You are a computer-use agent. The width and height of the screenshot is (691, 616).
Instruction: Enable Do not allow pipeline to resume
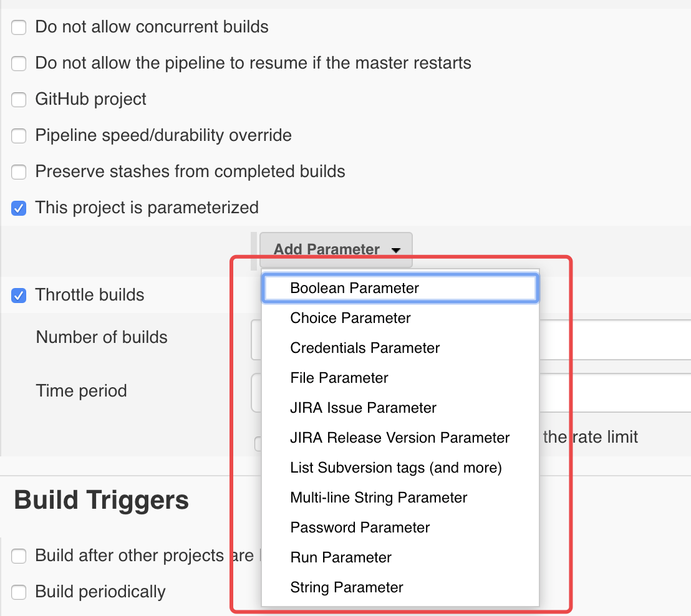click(19, 64)
